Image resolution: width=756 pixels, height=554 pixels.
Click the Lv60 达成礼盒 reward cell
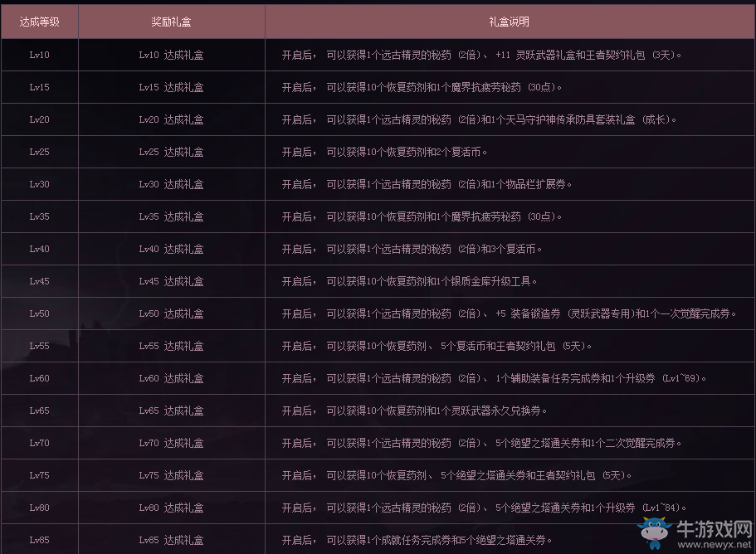click(170, 378)
